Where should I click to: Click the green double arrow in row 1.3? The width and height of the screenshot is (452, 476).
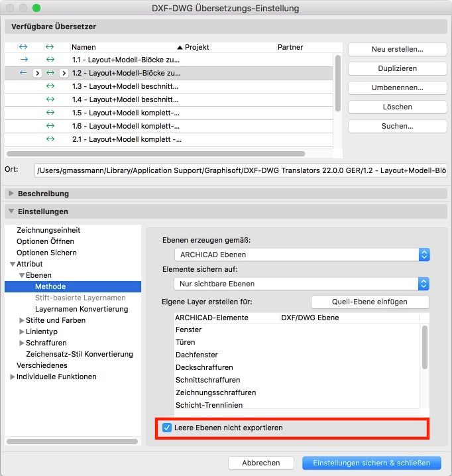[x=50, y=86]
